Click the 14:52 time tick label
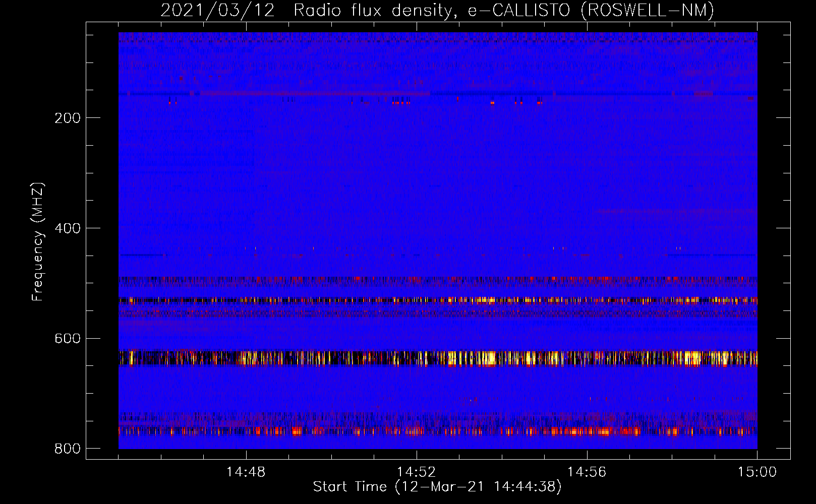Image resolution: width=816 pixels, height=504 pixels. tap(417, 472)
